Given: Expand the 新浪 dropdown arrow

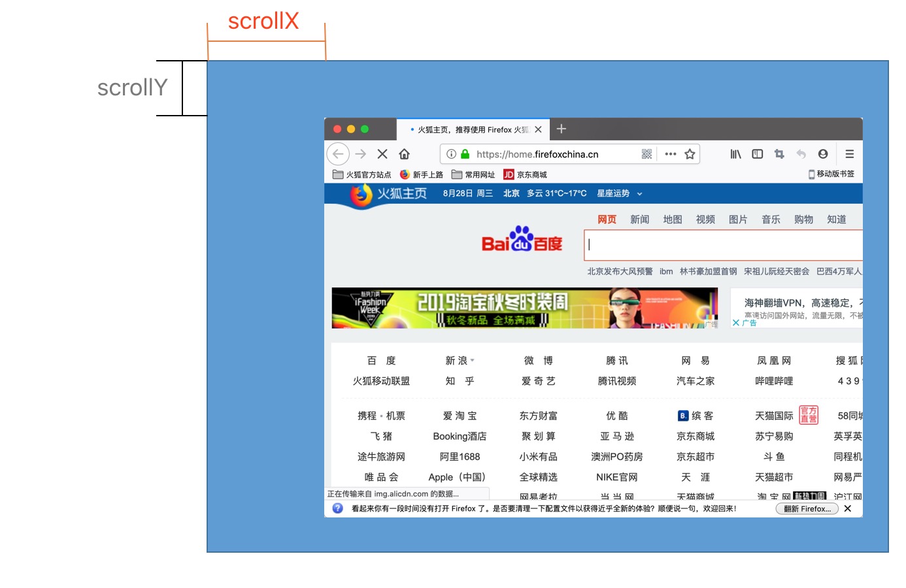Looking at the screenshot, I should 473,360.
